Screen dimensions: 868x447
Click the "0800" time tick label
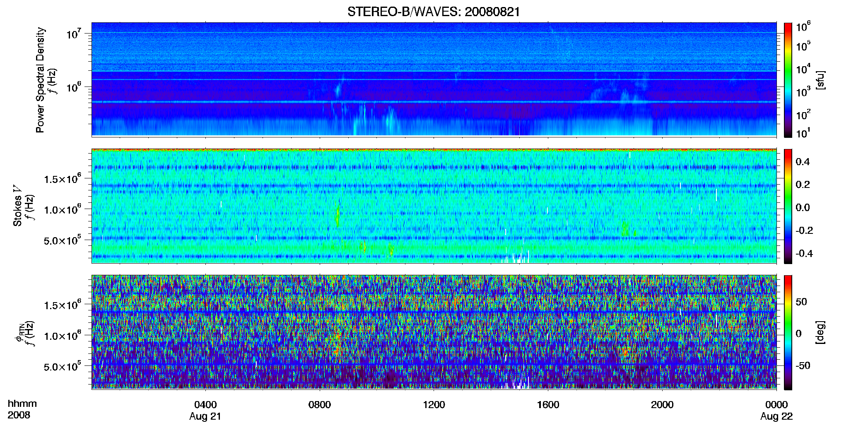tap(320, 405)
